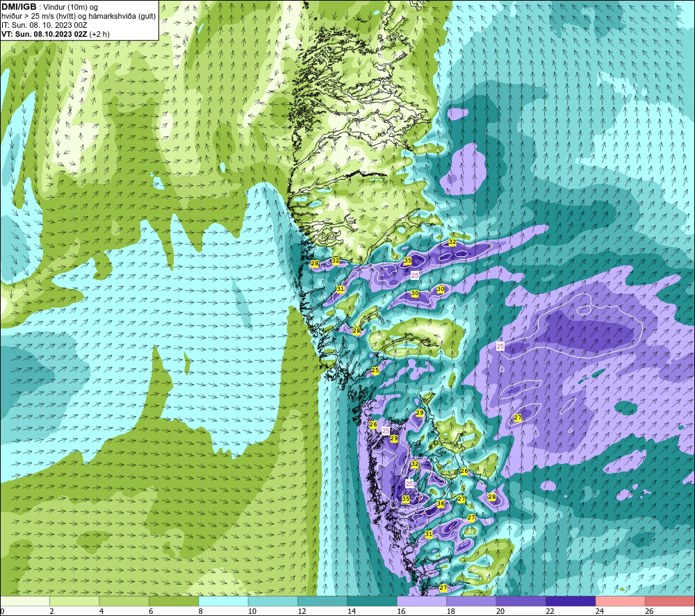Pick the purple 20–22 legend swatch
The height and width of the screenshot is (616, 695).
click(x=521, y=601)
